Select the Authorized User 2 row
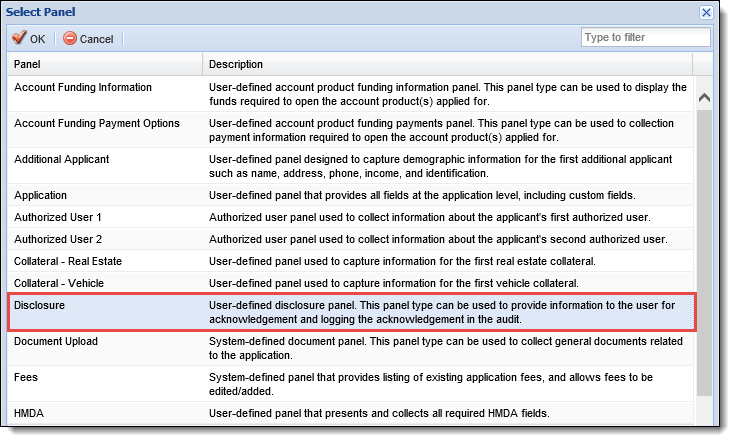 click(350, 239)
